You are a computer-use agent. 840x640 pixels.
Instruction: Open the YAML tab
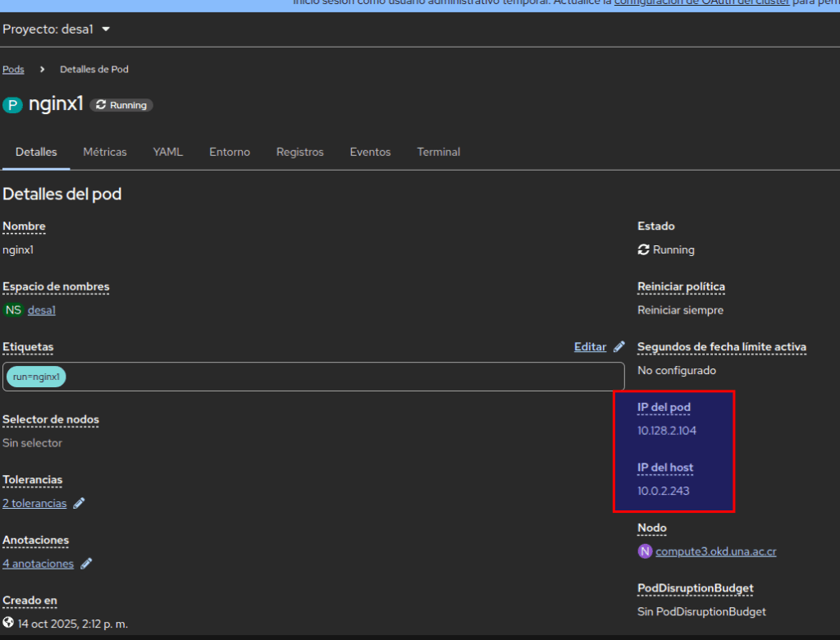(167, 152)
